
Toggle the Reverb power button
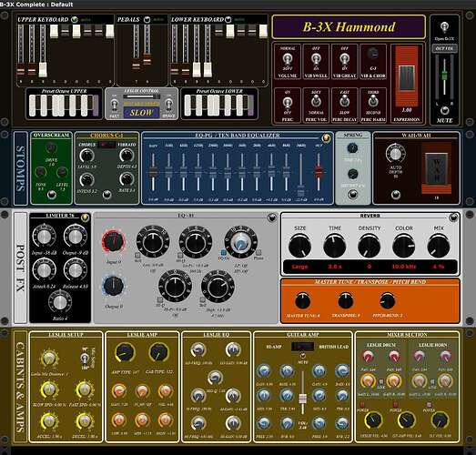pyautogui.click(x=453, y=217)
